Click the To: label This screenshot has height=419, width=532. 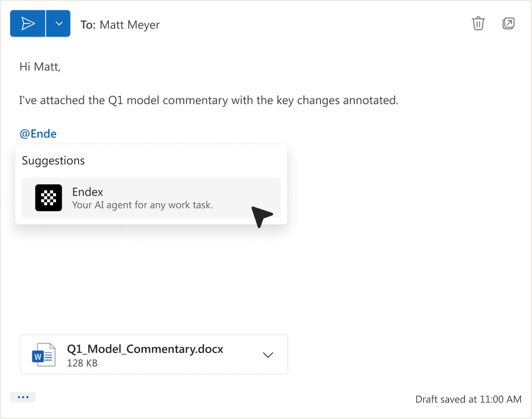[88, 25]
